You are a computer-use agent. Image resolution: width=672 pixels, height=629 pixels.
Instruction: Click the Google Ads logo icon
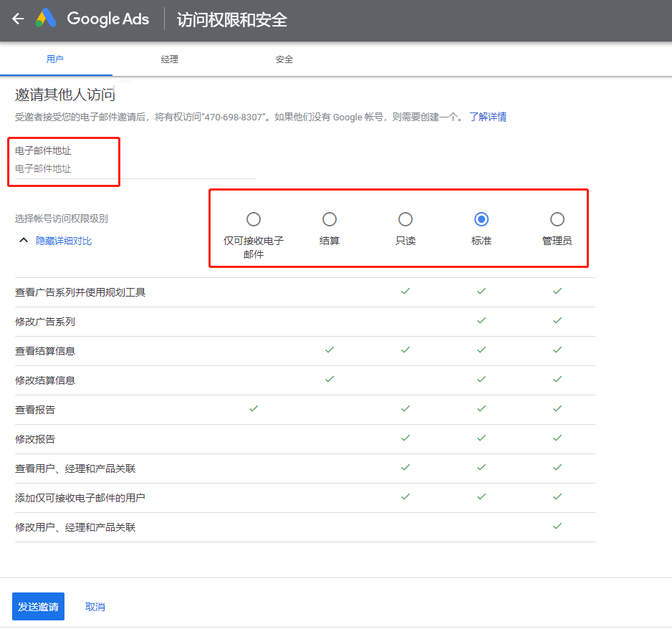47,19
